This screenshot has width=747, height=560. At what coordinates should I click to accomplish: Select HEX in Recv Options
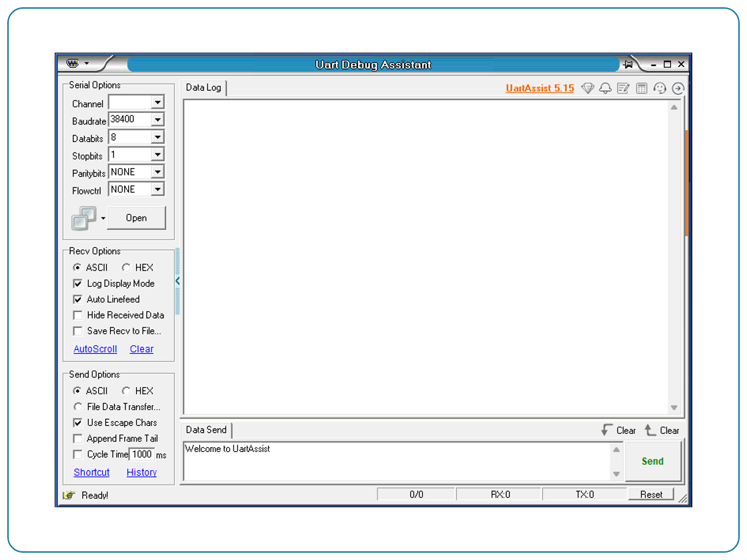pyautogui.click(x=137, y=267)
